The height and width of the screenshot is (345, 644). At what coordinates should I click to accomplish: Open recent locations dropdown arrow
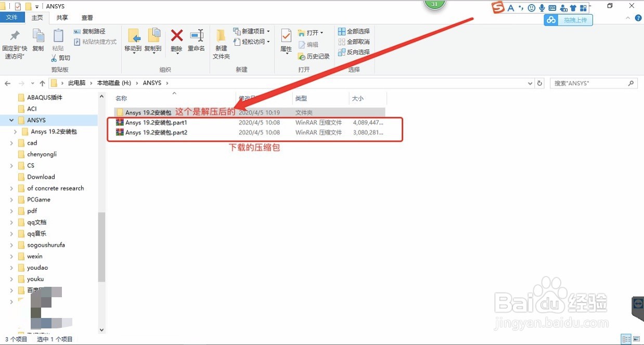(33, 83)
